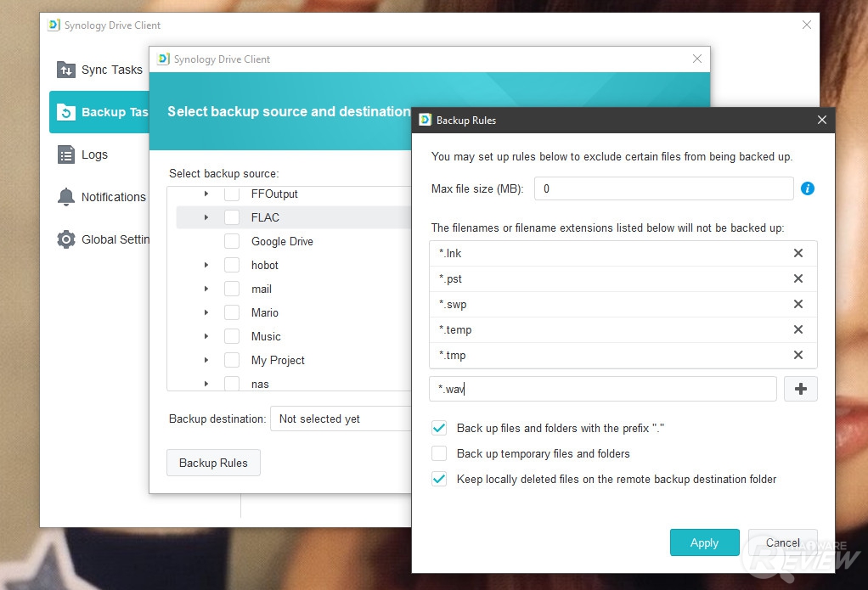Viewport: 868px width, 590px height.
Task: Click the Backup Rules button
Action: tap(213, 463)
